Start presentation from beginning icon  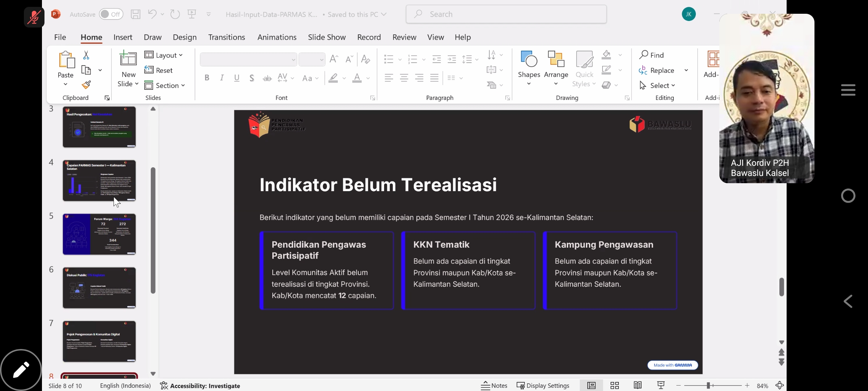192,14
